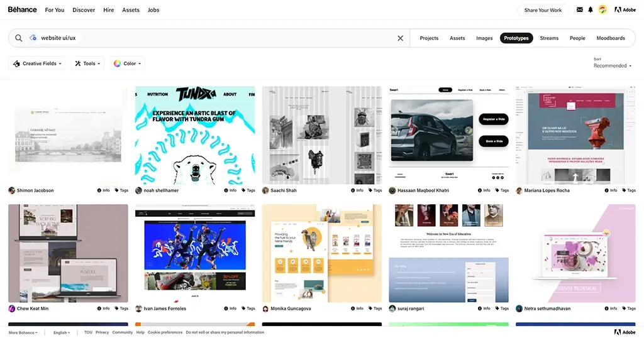Open Hire in top navigation

pos(108,10)
